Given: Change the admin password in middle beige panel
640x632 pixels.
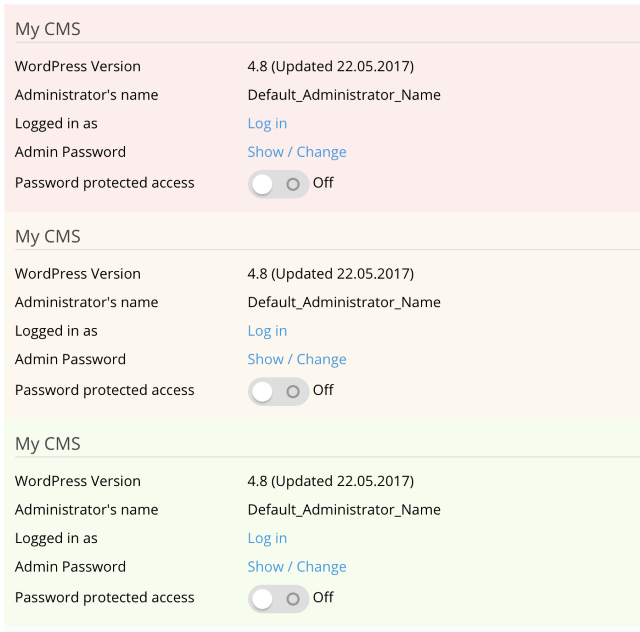Looking at the screenshot, I should tap(321, 359).
